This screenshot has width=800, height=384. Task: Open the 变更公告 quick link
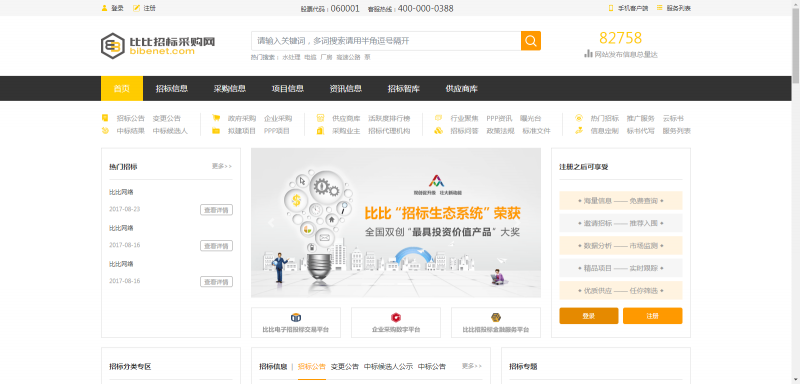tap(166, 118)
